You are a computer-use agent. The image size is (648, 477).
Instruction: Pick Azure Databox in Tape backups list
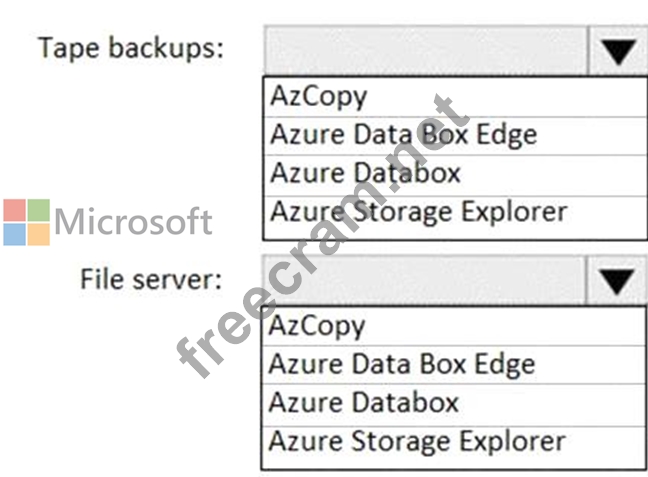tap(365, 173)
